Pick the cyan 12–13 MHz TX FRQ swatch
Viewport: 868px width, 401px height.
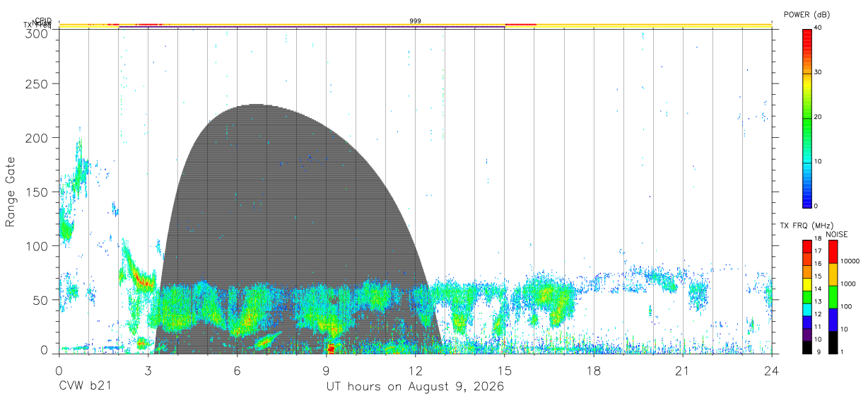[807, 309]
